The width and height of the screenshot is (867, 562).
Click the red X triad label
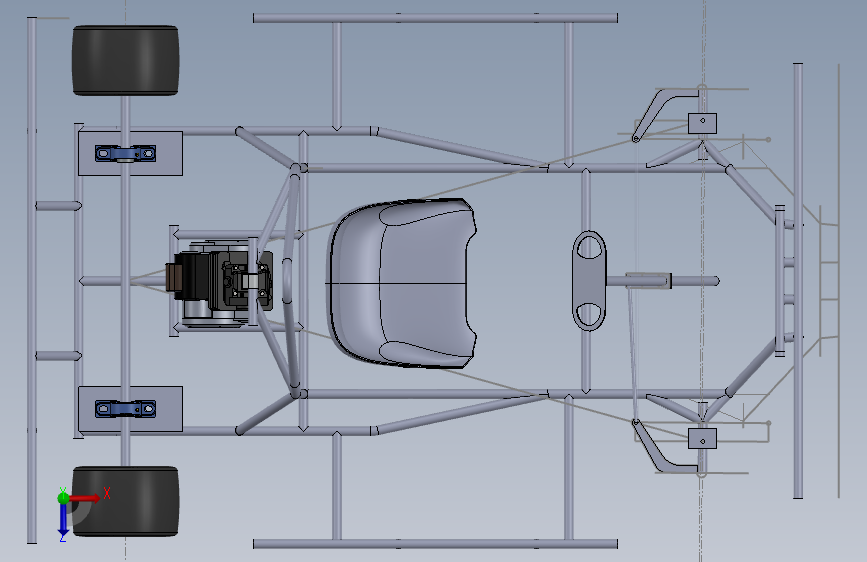(107, 493)
